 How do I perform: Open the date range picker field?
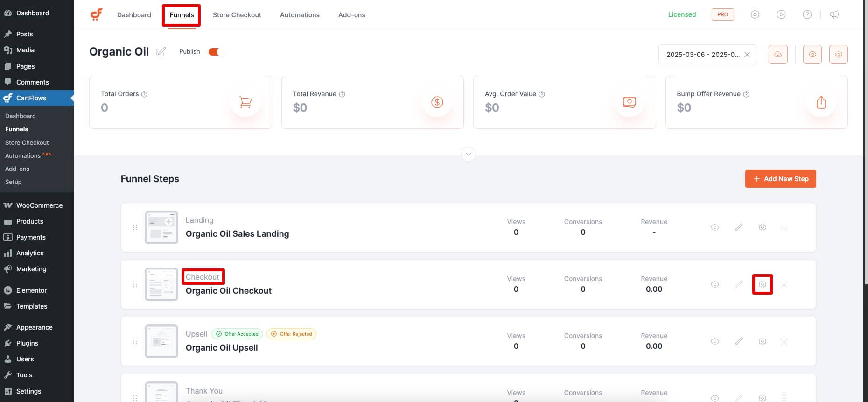(708, 55)
